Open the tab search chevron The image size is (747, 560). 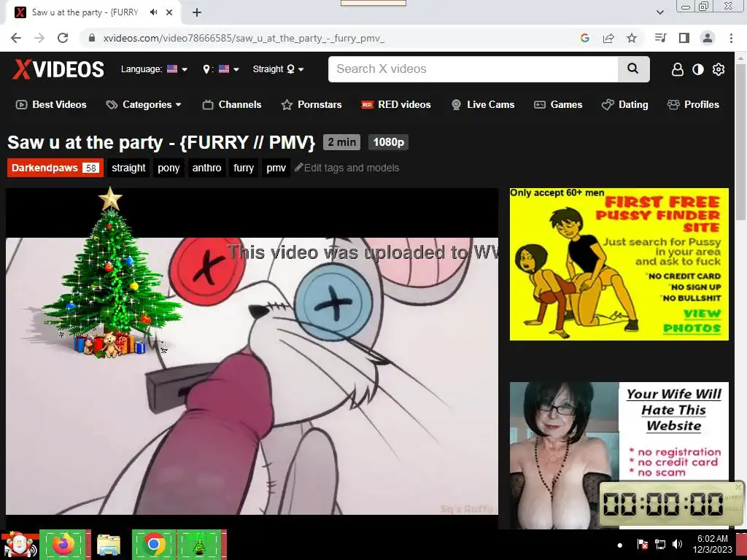659,12
